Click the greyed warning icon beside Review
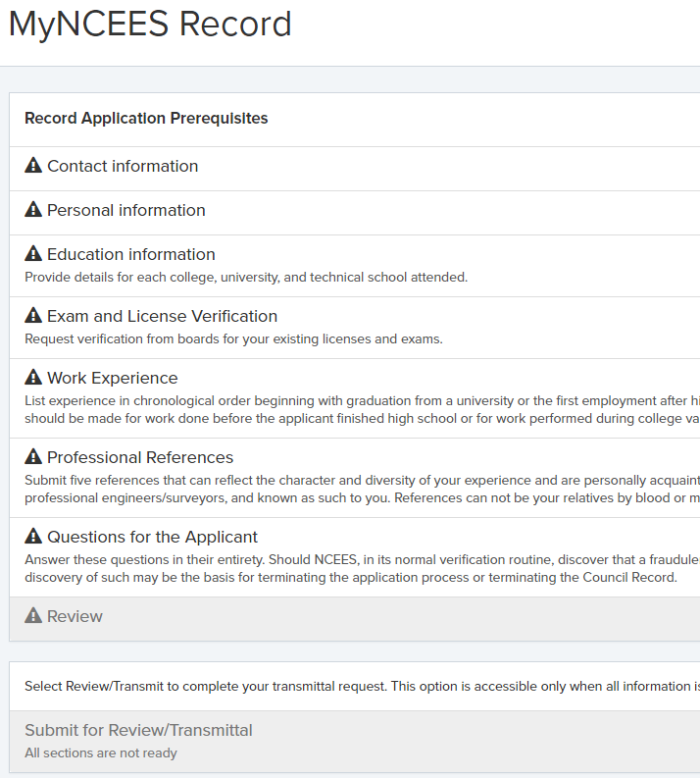700x778 pixels. tap(33, 615)
